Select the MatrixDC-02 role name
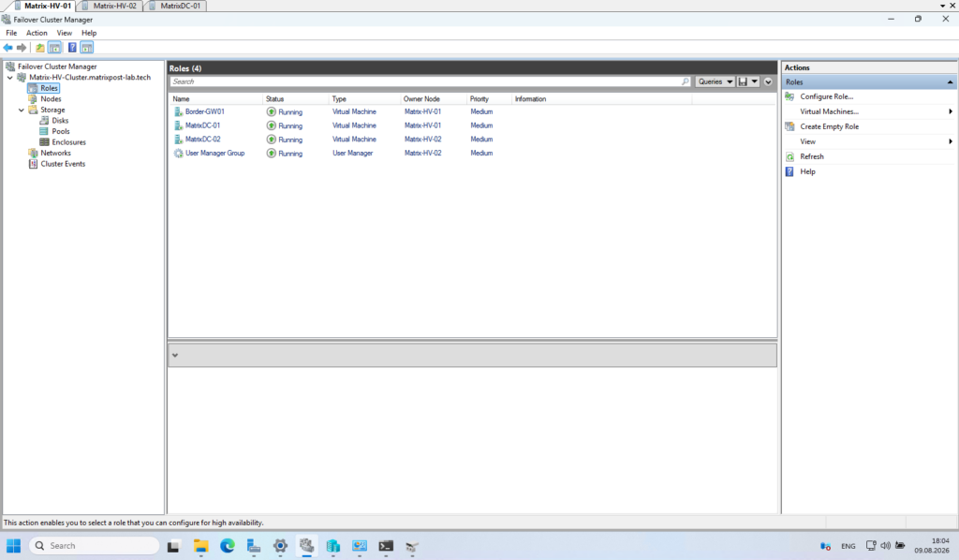The width and height of the screenshot is (959, 560). pos(203,140)
